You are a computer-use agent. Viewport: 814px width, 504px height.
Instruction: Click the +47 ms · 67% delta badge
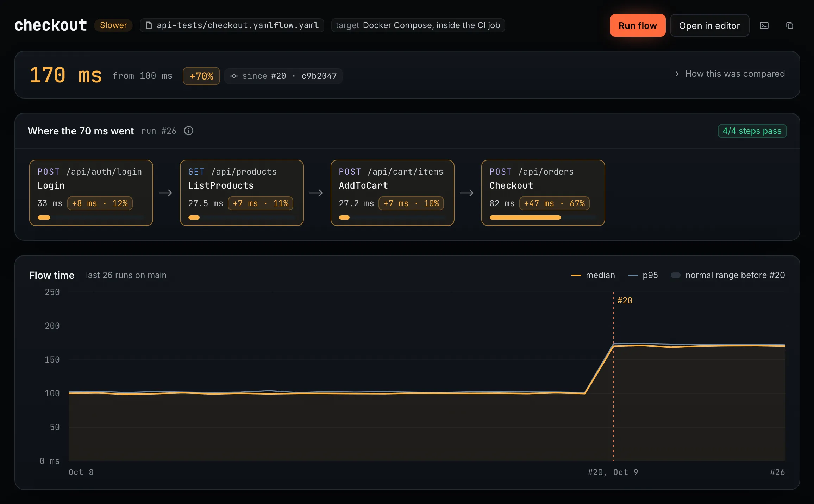pos(555,203)
